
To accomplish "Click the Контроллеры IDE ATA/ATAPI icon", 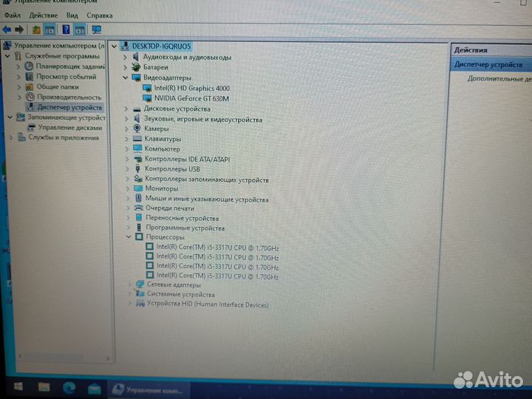I will pos(137,159).
